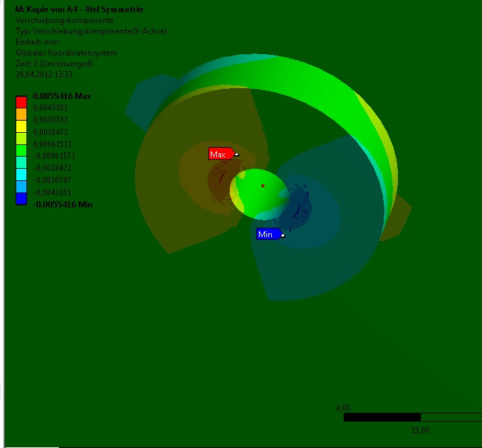Select the dark blue legend color band

21,199
